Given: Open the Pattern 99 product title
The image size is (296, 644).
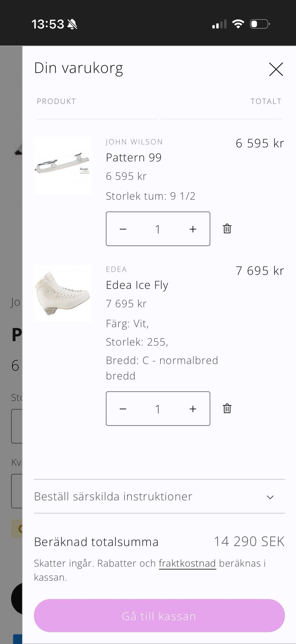Looking at the screenshot, I should click(x=134, y=158).
